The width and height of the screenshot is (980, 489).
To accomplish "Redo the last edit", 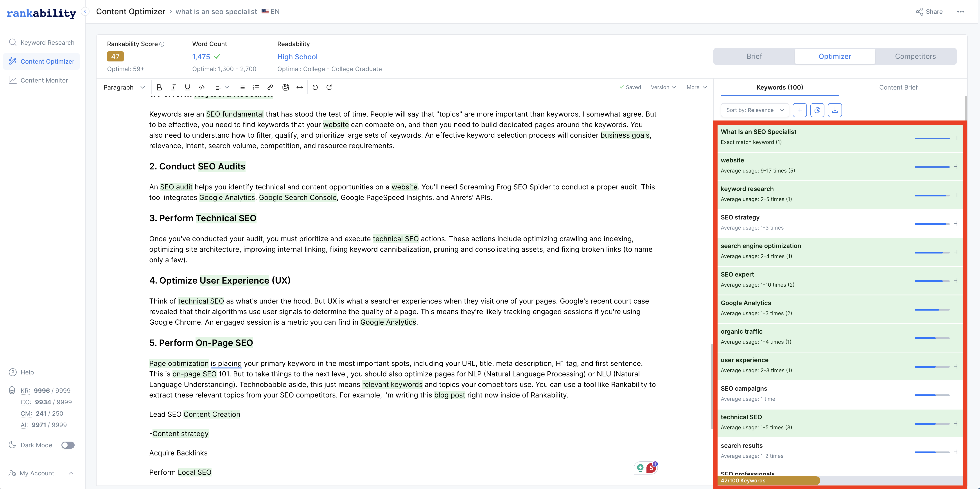I will click(x=329, y=87).
